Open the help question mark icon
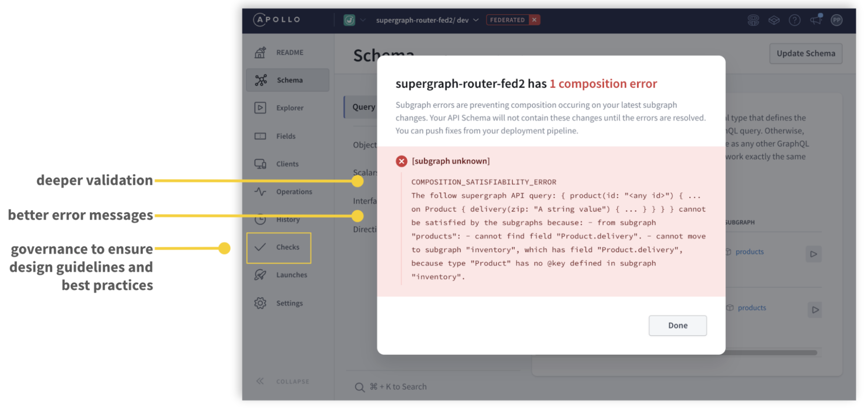 [x=795, y=20]
